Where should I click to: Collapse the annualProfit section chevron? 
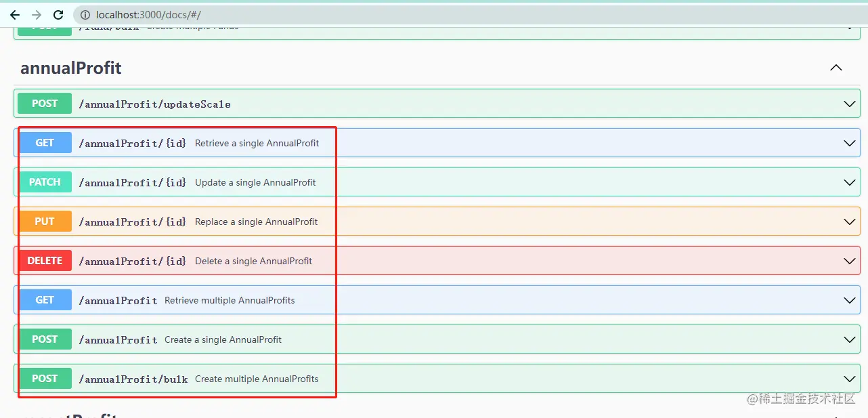[836, 68]
